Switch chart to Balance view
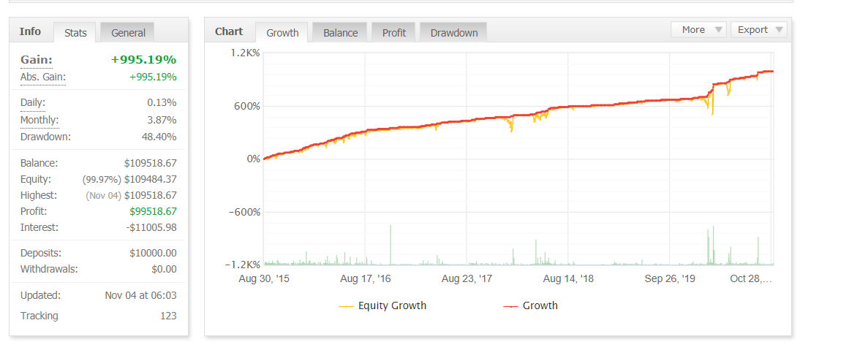Image resolution: width=868 pixels, height=361 pixels. tap(340, 33)
